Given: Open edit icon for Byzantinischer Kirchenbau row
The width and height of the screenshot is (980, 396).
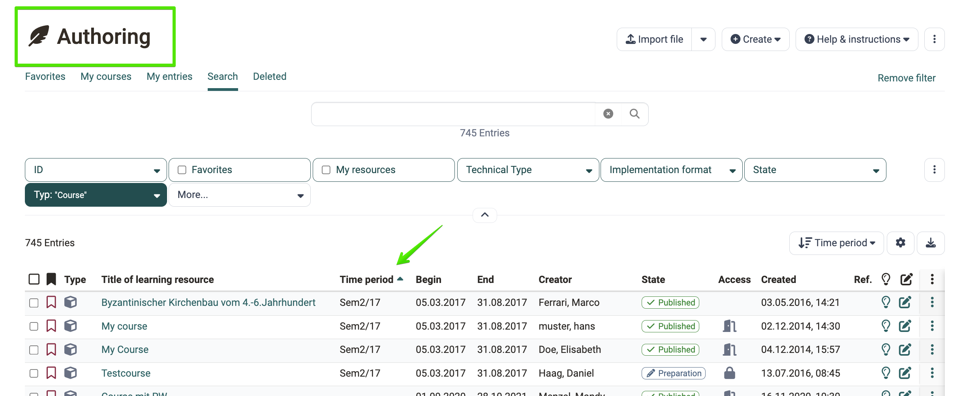Looking at the screenshot, I should tap(905, 302).
